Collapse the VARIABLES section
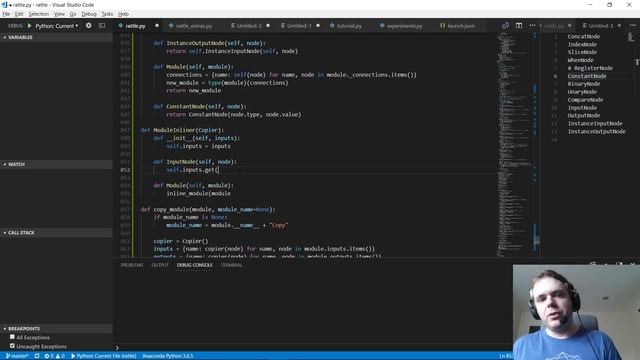Viewport: 640px width, 360px height. (x=56, y=37)
